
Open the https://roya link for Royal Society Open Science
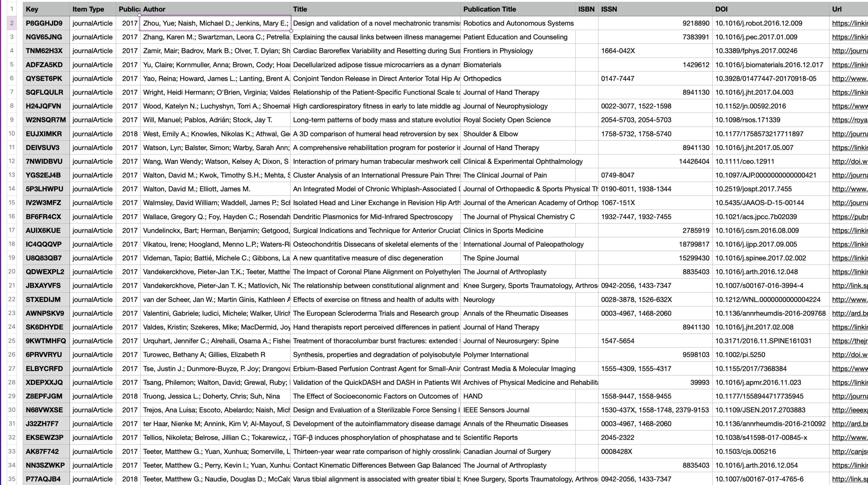[x=849, y=120]
